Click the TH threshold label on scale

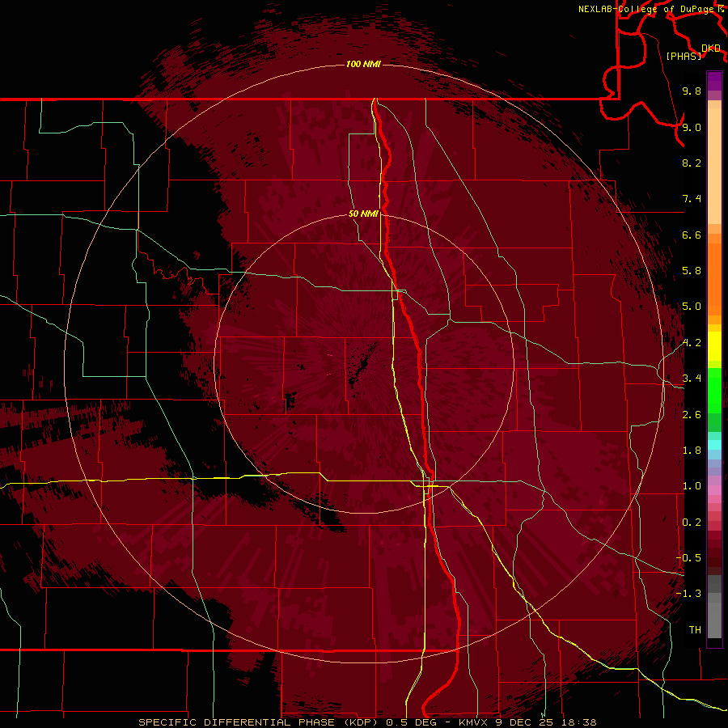[x=695, y=630]
